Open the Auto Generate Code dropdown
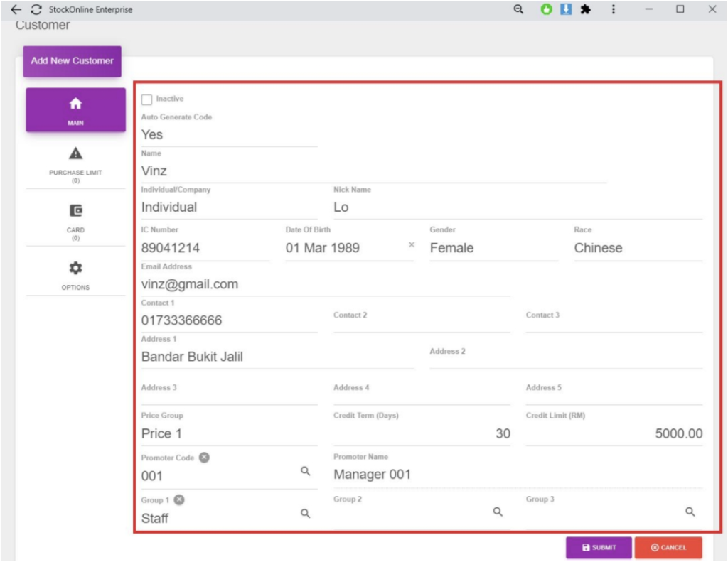The image size is (728, 562). (x=229, y=135)
